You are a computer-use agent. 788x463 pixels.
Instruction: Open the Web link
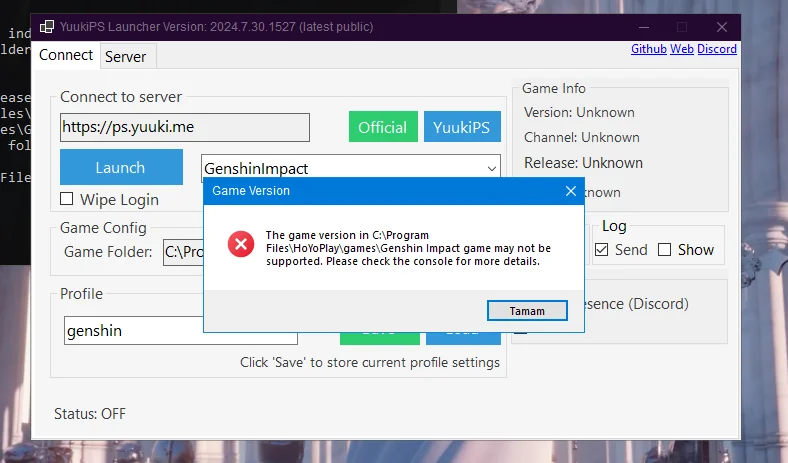pos(681,49)
